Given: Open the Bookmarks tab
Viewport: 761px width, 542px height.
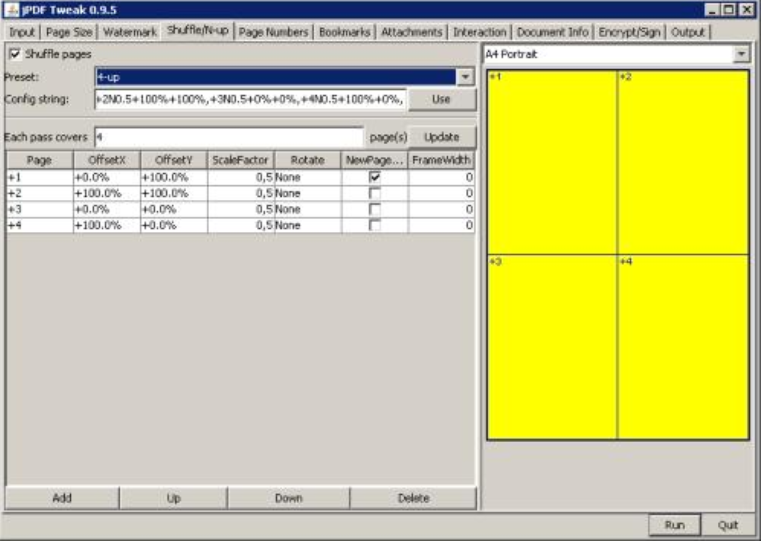Looking at the screenshot, I should click(344, 32).
